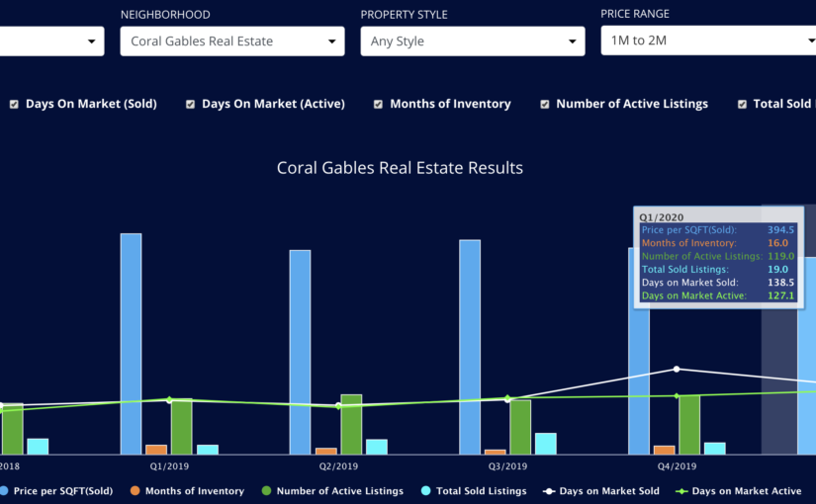
Task: Click the Q1/2019 axis label
Action: [x=169, y=466]
